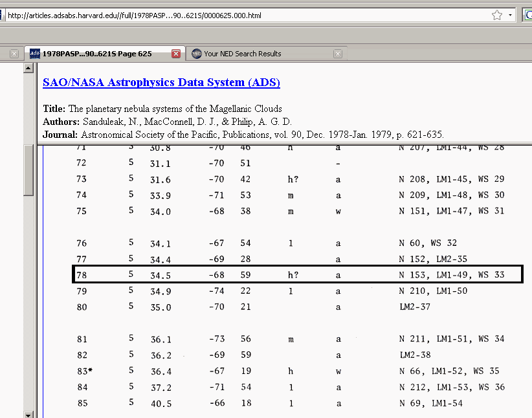Screen dimensions: 532x418
Task: Open the address bar history dropdown arrow
Action: [510, 15]
